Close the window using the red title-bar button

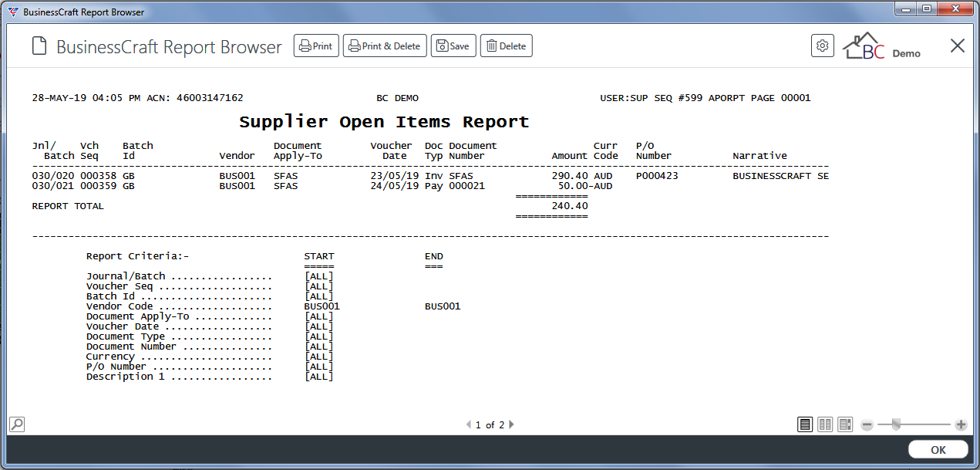click(955, 9)
